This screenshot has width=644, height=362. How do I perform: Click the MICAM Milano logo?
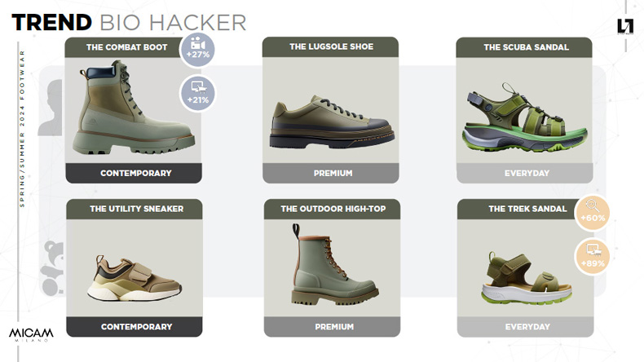point(31,334)
